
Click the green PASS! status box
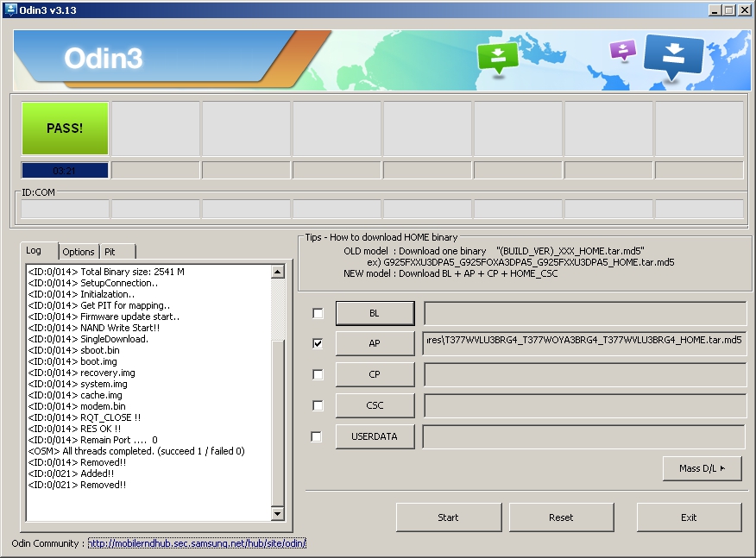(x=65, y=129)
